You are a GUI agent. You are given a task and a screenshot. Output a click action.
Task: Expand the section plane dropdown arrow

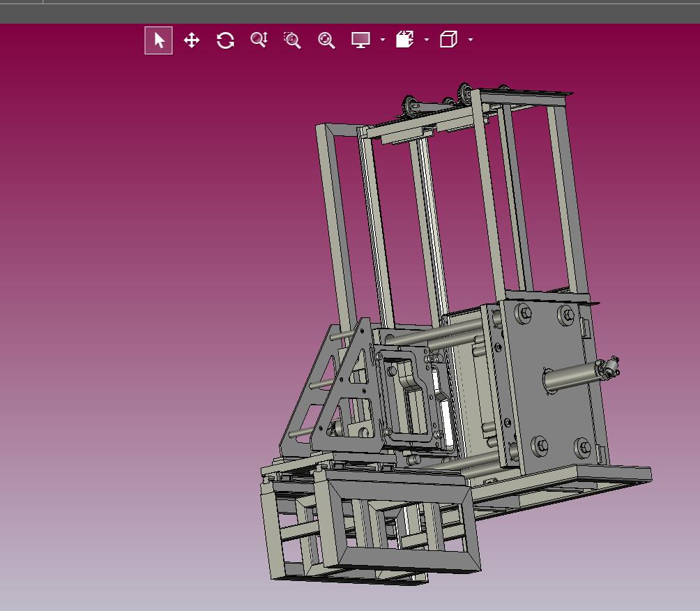click(x=426, y=40)
